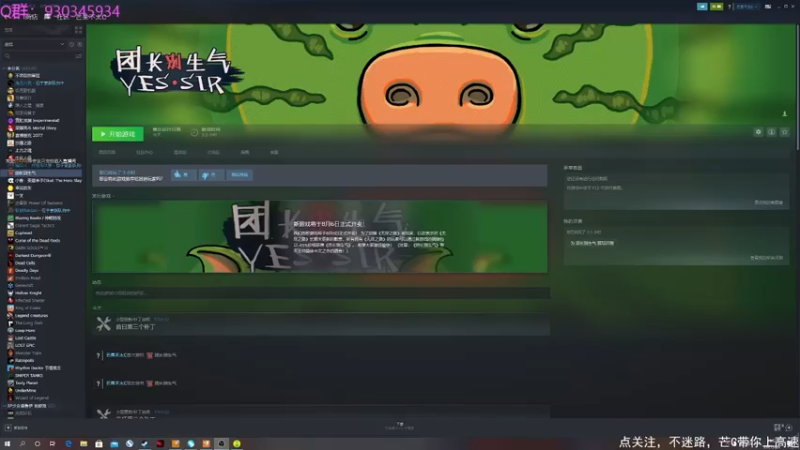Select SNIPER TANKS in the game list

point(29,376)
